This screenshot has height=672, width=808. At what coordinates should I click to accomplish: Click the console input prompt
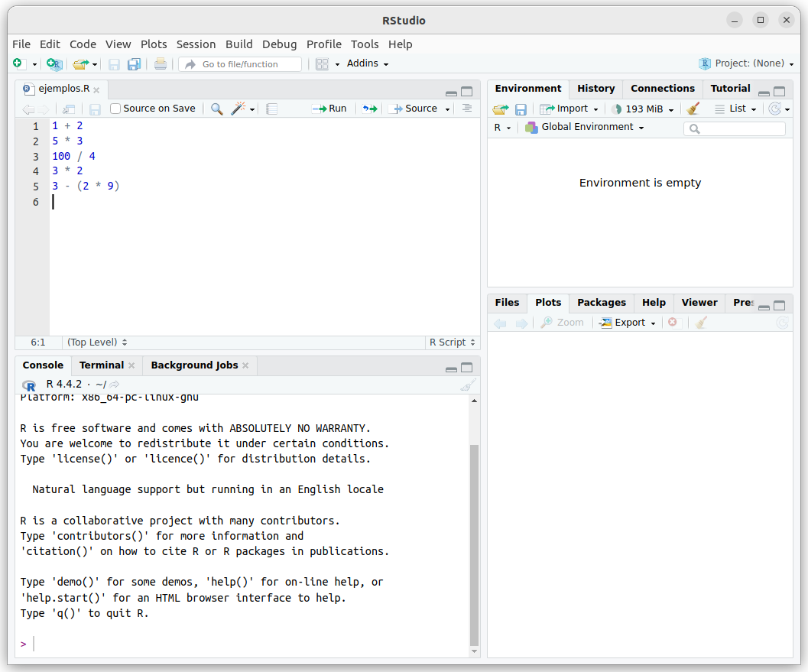pyautogui.click(x=242, y=644)
